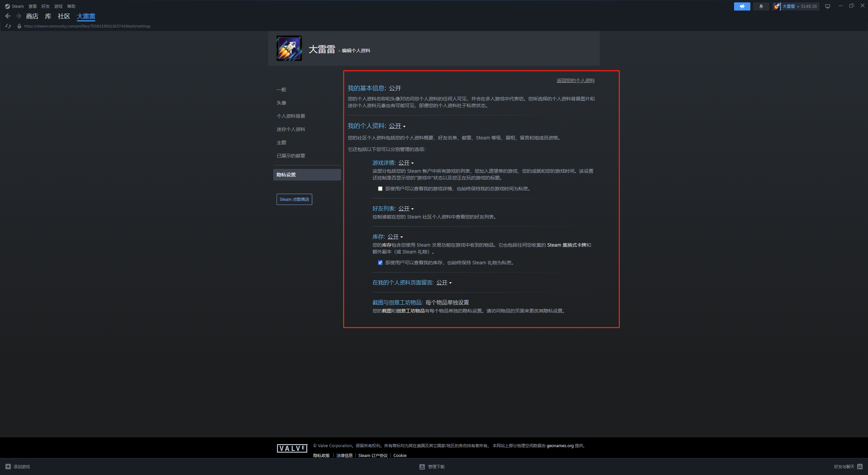Select 个人资料背景 in the sidebar
This screenshot has height=475, width=868.
(x=291, y=116)
